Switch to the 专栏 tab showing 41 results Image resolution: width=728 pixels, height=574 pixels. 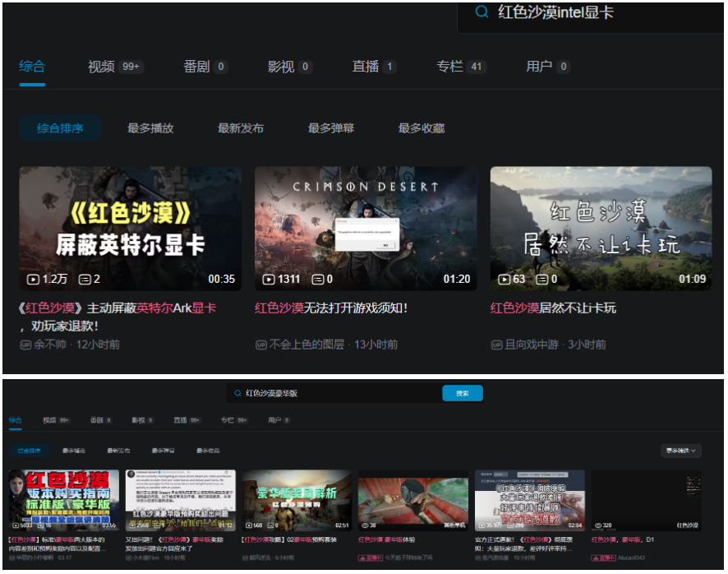(461, 67)
